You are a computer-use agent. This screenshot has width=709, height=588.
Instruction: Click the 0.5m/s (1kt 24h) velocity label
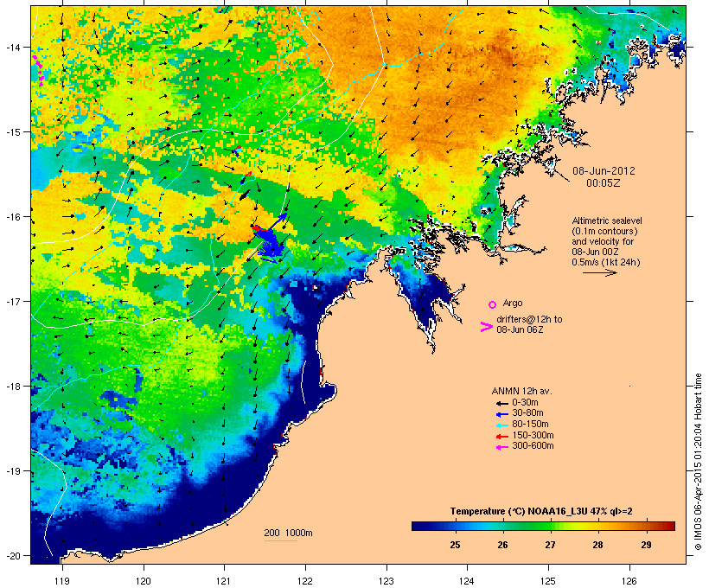pyautogui.click(x=606, y=262)
